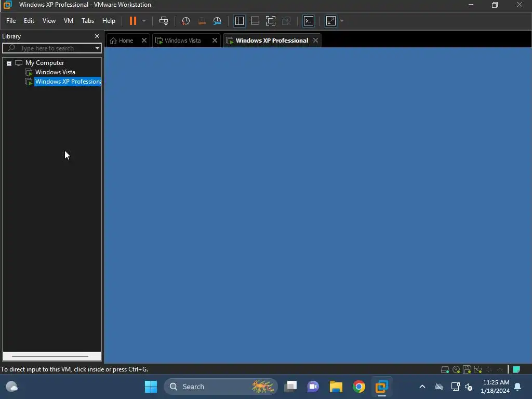Close the Windows Vista tab

click(x=215, y=41)
